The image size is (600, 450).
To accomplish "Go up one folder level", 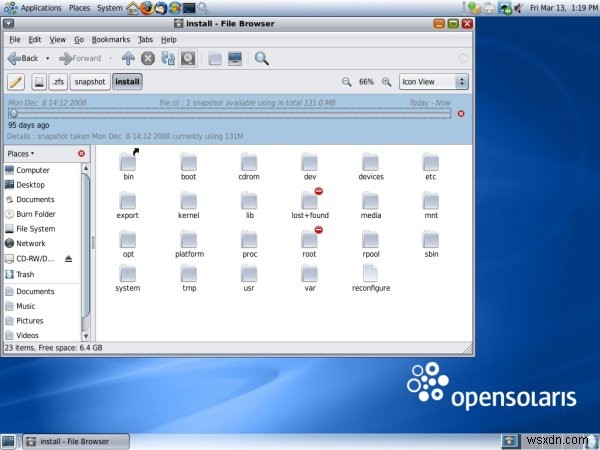I will click(128, 59).
